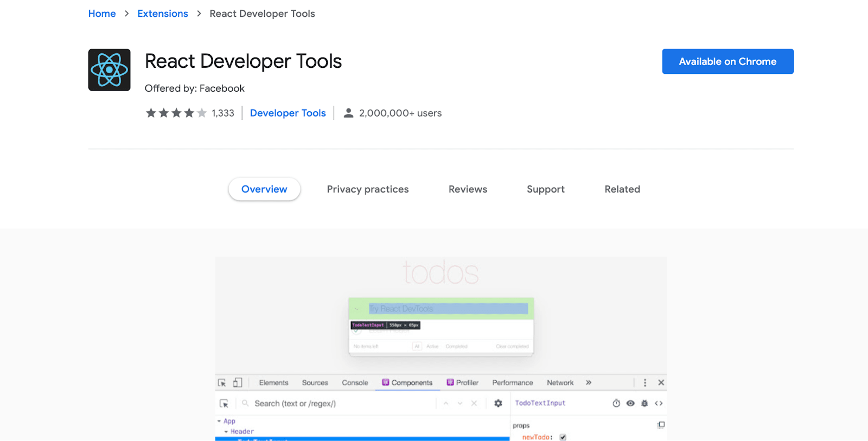Toggle the device toolbar icon

pos(238,382)
